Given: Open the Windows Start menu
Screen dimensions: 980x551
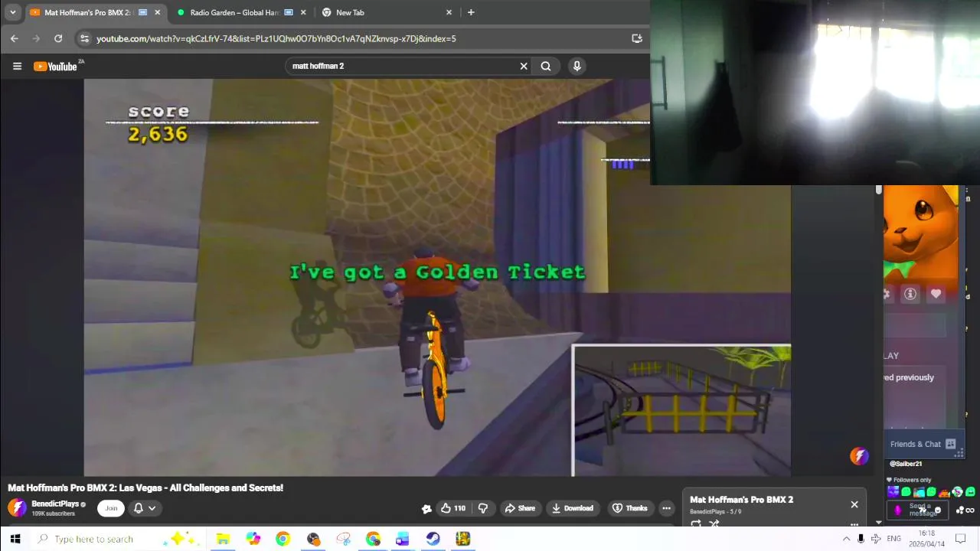Looking at the screenshot, I should 15,539.
